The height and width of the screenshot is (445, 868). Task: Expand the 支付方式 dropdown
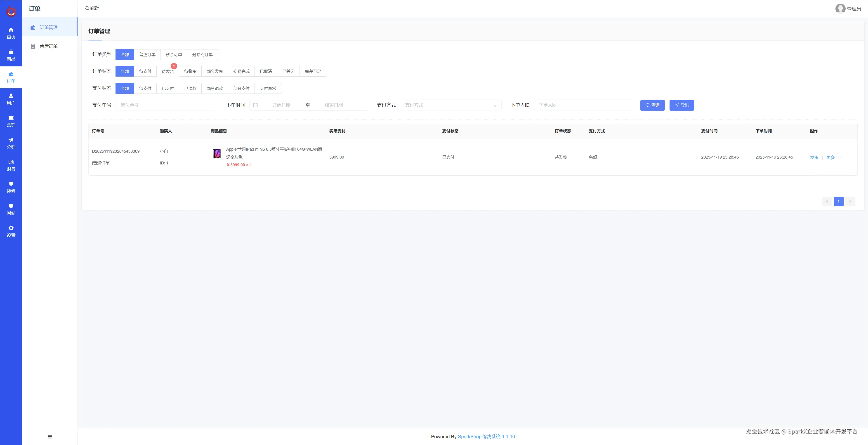(x=451, y=105)
